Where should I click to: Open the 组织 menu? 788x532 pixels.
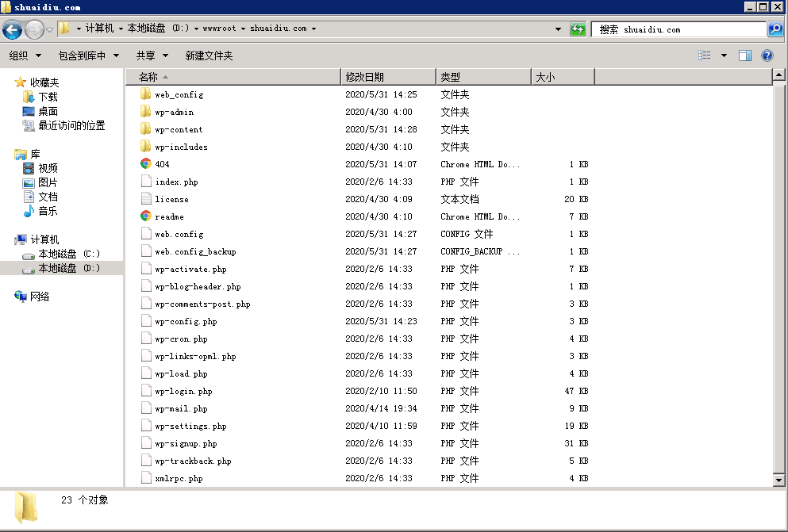25,55
